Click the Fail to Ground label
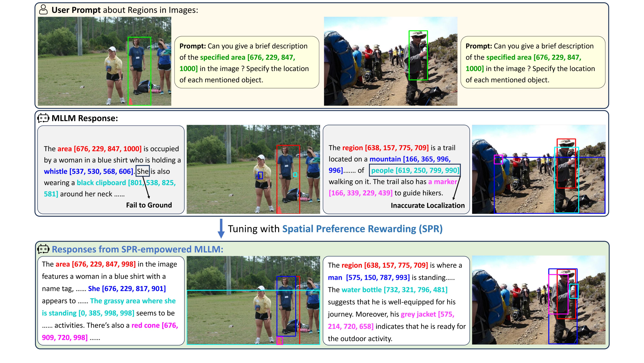This screenshot has width=644, height=363. tap(149, 205)
